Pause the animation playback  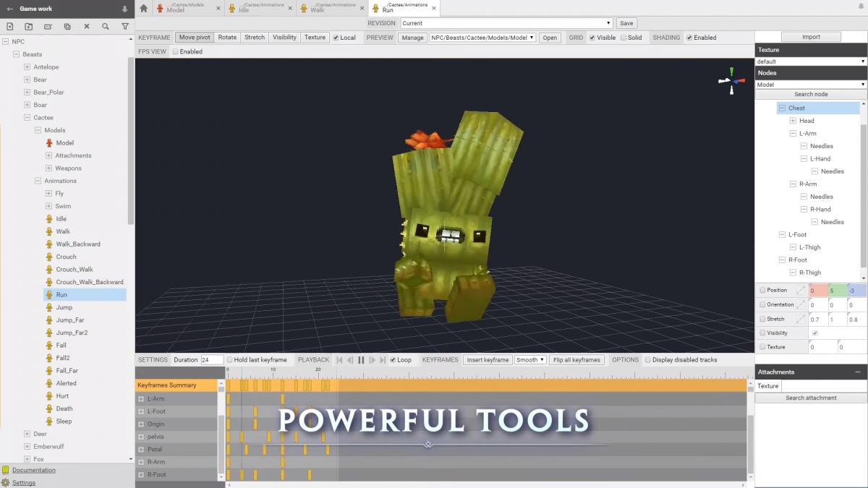coord(361,359)
